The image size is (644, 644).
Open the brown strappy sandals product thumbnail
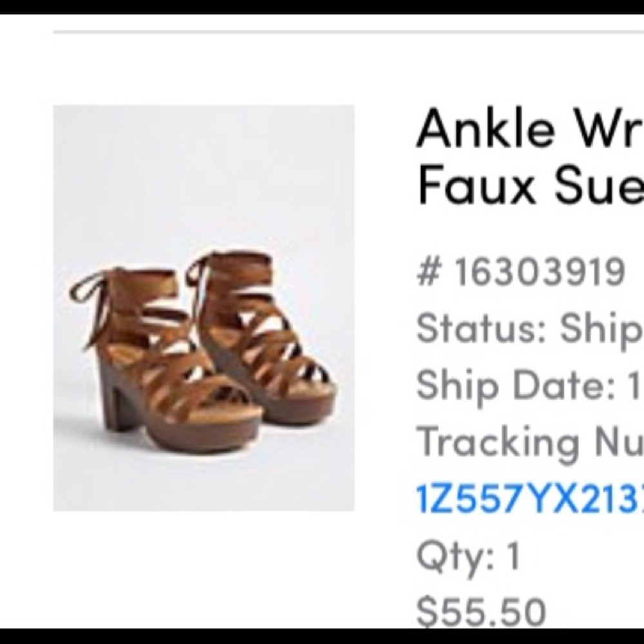pyautogui.click(x=204, y=308)
